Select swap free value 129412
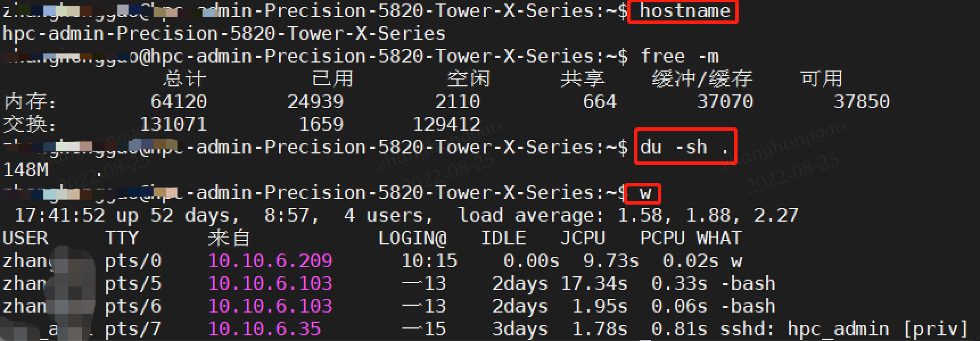Image resolution: width=980 pixels, height=341 pixels. click(x=446, y=124)
